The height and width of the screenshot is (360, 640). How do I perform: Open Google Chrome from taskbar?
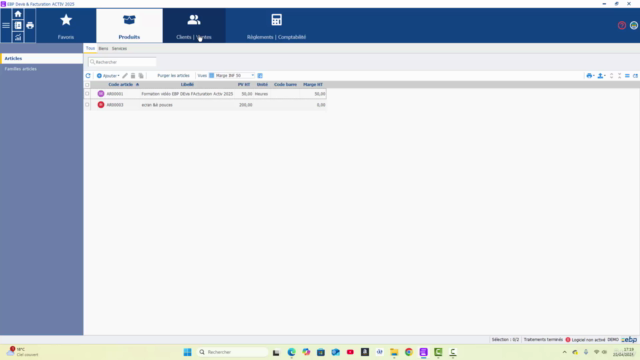(409, 352)
